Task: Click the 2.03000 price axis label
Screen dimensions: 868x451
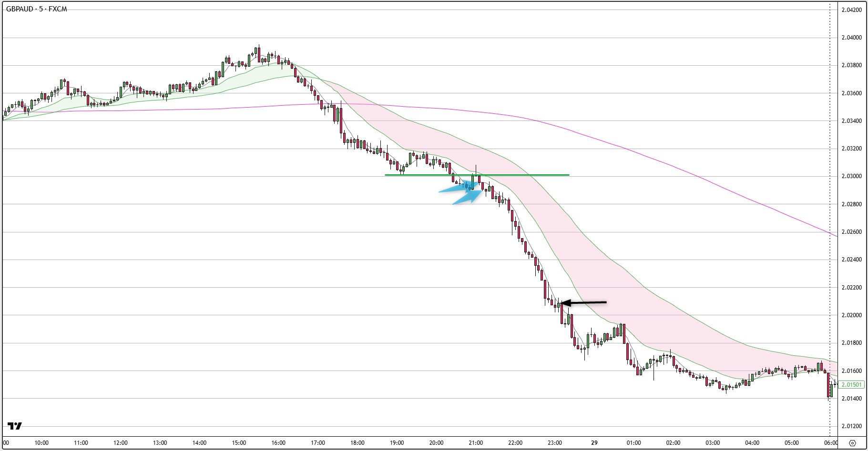Action: tap(851, 176)
